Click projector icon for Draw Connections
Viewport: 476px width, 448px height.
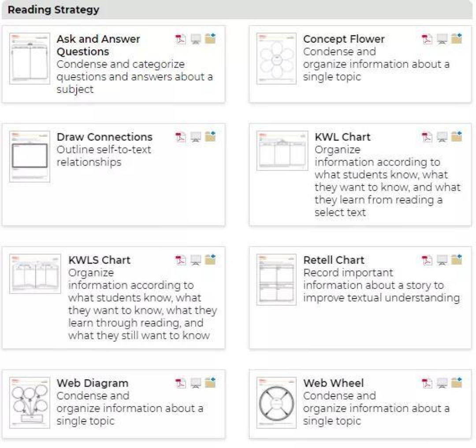tap(196, 137)
